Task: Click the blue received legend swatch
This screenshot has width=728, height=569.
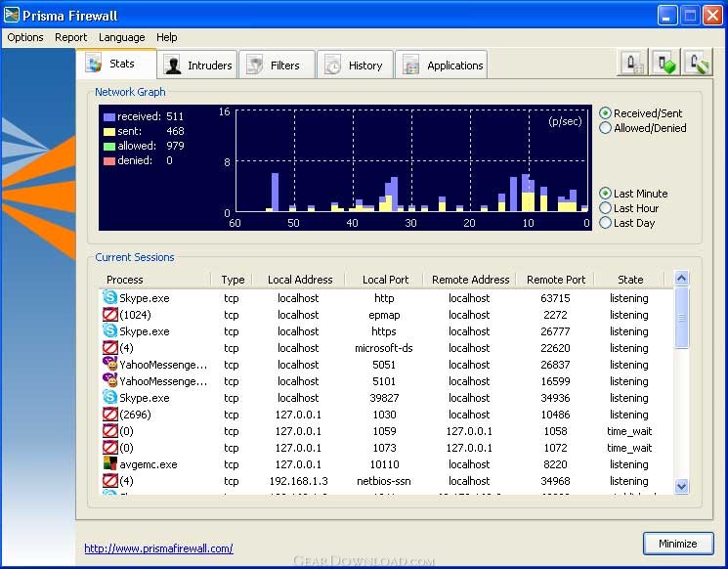Action: coord(109,116)
